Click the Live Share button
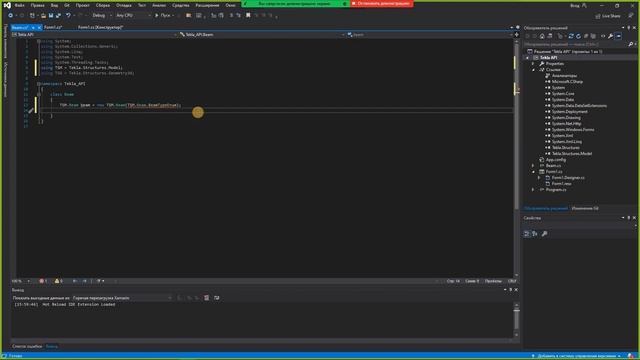640x360 pixels. pyautogui.click(x=608, y=16)
